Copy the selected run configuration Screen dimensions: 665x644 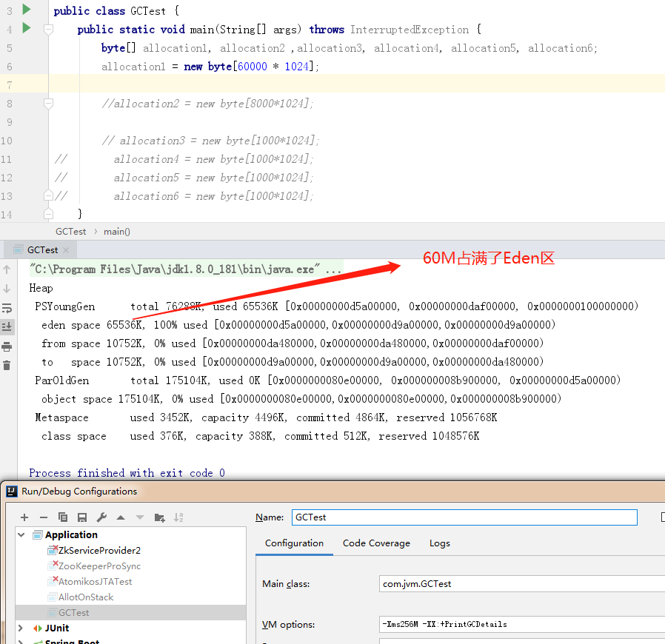[x=63, y=517]
